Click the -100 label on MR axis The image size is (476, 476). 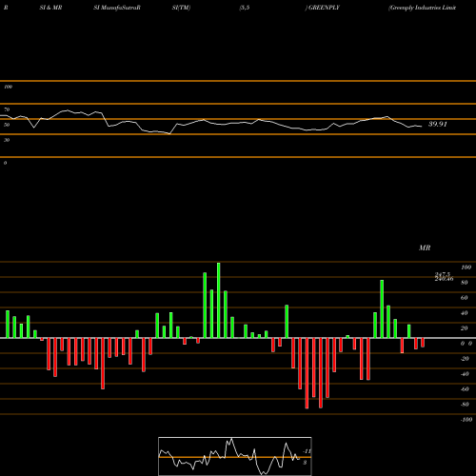coord(466,420)
